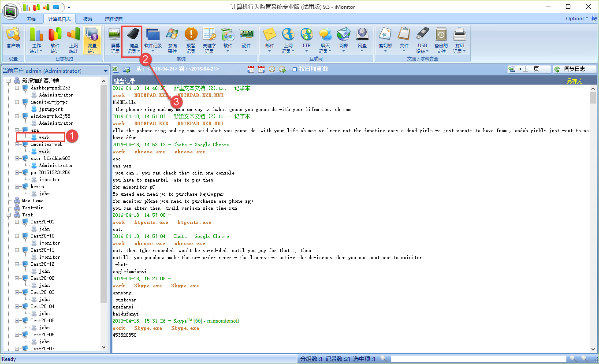
Task: Click the start-date calendar icon
Action: 251,69
